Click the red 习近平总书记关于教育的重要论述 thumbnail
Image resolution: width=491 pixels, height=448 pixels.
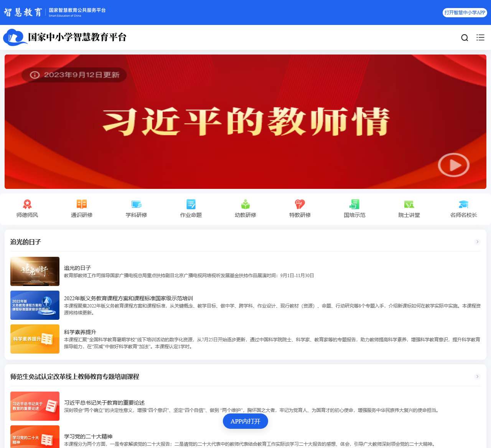(35, 406)
